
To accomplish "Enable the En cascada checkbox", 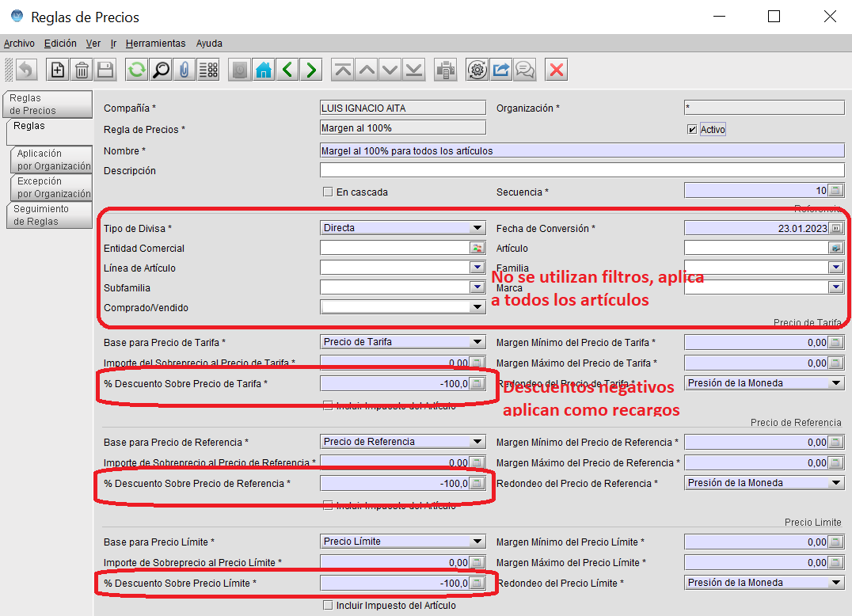I will 328,192.
